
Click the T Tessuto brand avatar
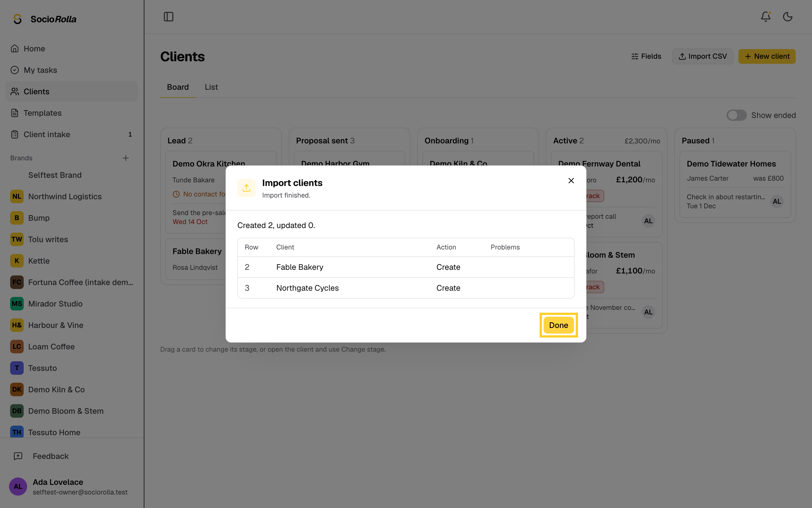pyautogui.click(x=17, y=368)
